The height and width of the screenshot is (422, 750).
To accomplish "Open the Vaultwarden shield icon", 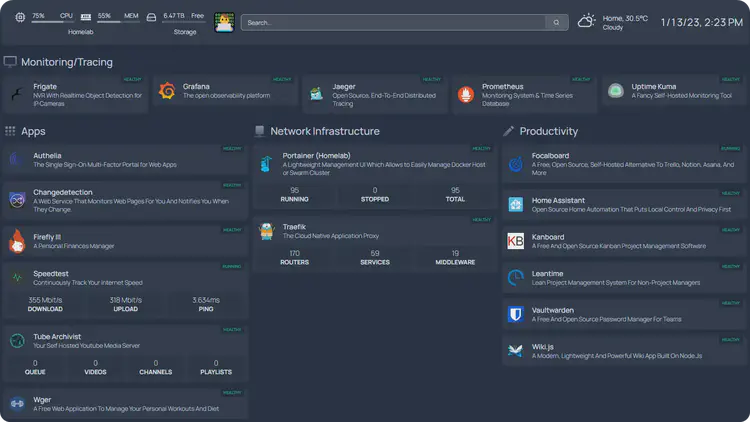I will [x=515, y=314].
